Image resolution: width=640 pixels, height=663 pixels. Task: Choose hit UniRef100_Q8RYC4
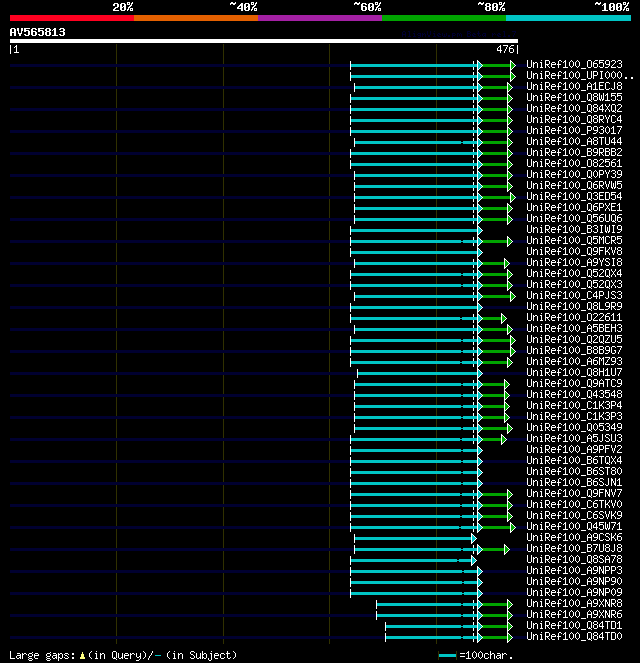click(x=574, y=119)
